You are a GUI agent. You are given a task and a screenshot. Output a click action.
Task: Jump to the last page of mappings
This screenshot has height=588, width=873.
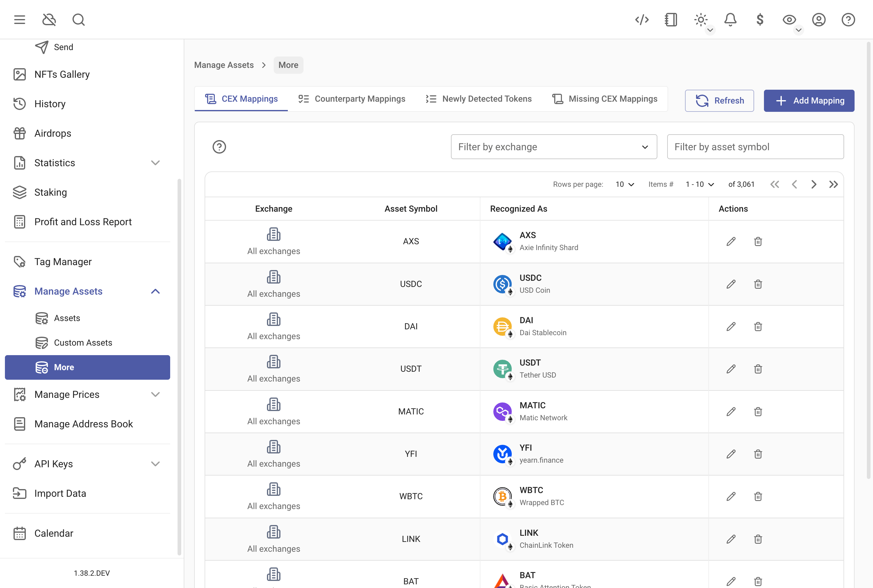click(x=833, y=184)
